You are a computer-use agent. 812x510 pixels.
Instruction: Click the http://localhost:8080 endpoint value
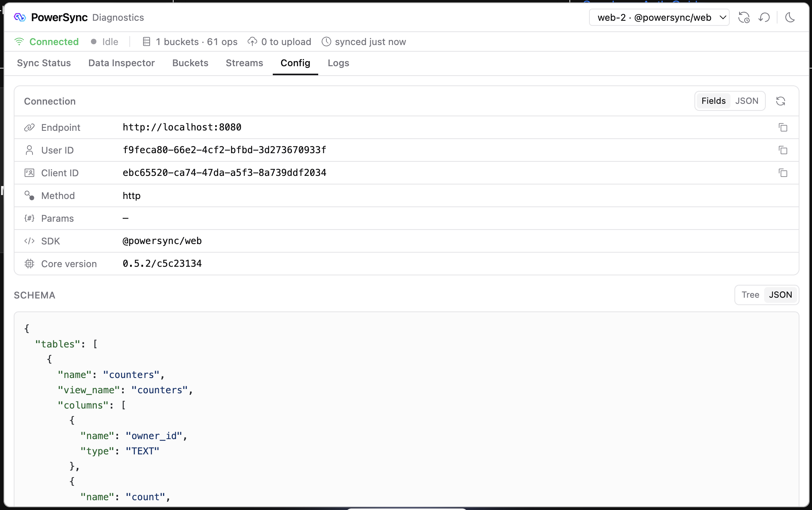pyautogui.click(x=182, y=127)
